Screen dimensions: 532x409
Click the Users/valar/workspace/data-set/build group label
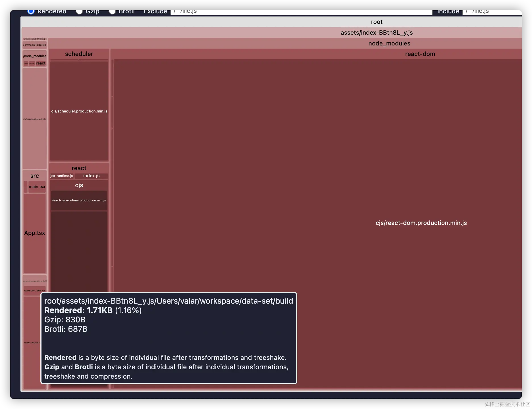pos(35,281)
